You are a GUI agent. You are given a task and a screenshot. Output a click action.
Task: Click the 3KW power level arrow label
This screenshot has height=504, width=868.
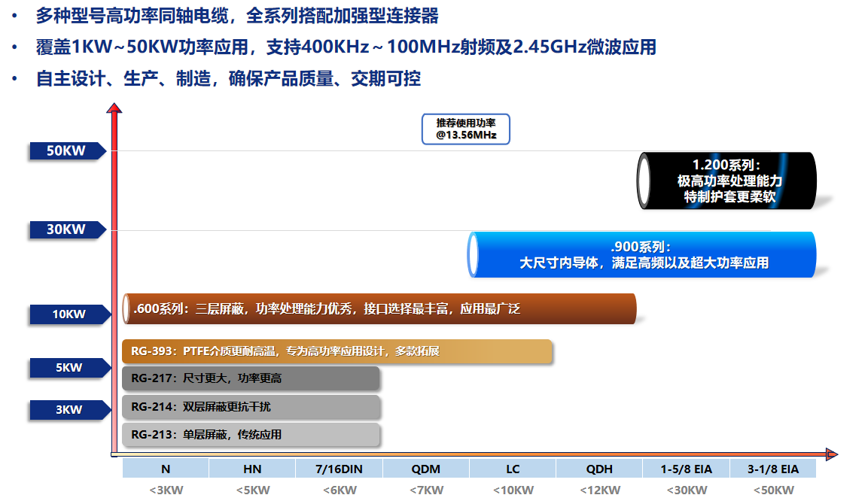click(x=68, y=411)
